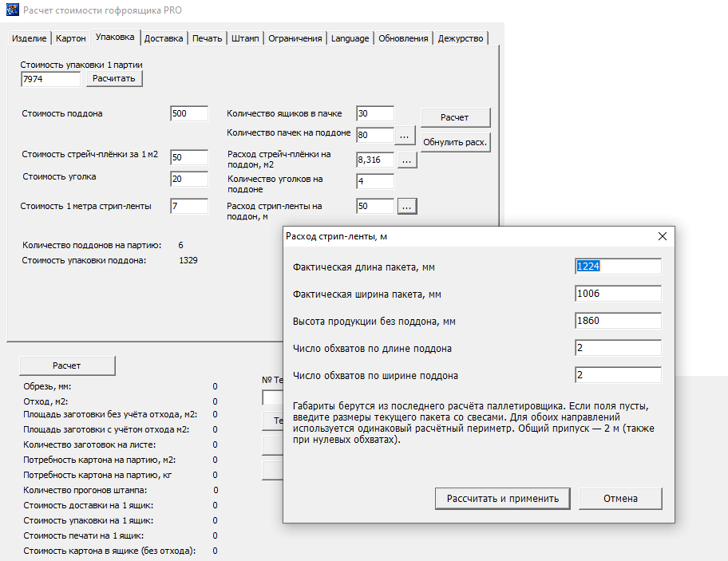Open the ellipsis button for Расход стрип-ленты
Viewport: 728px width, 561px height.
407,206
